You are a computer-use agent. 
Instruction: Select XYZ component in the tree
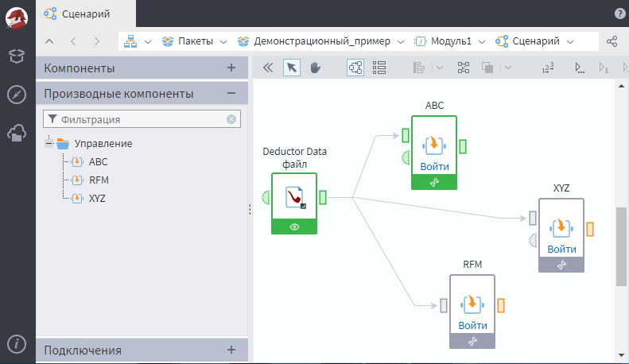97,199
